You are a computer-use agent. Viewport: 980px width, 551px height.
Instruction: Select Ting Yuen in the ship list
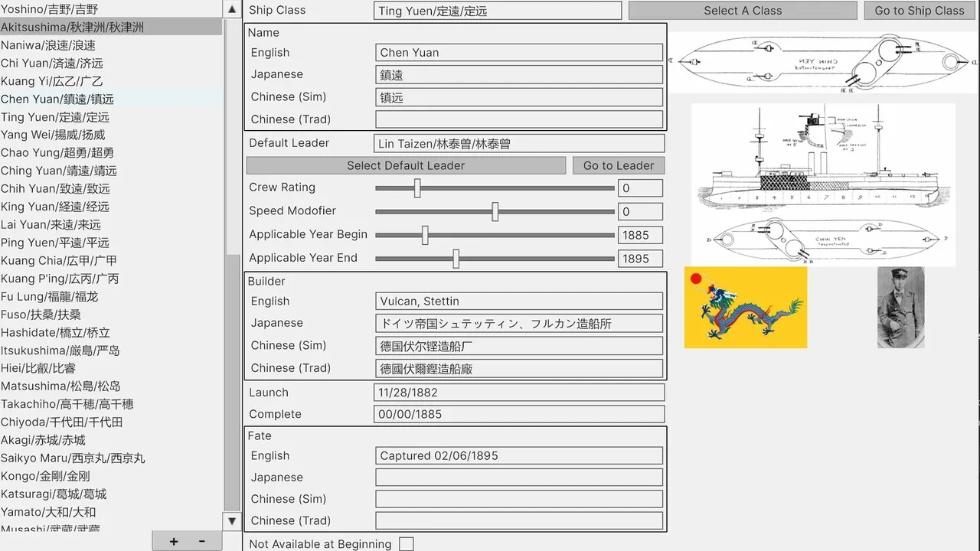click(x=111, y=117)
